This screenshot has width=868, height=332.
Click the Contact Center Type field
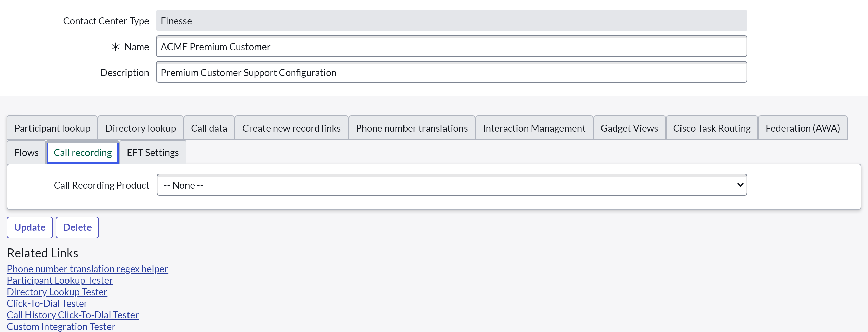(x=451, y=21)
